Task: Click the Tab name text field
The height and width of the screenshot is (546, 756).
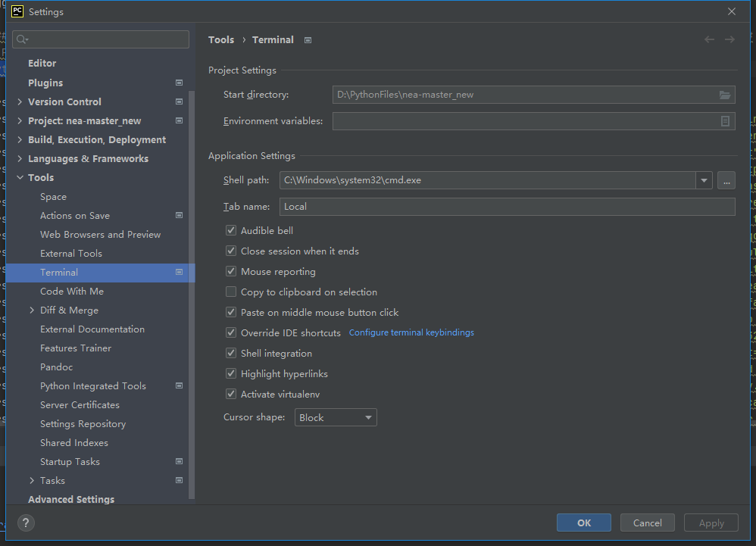Action: coord(508,207)
